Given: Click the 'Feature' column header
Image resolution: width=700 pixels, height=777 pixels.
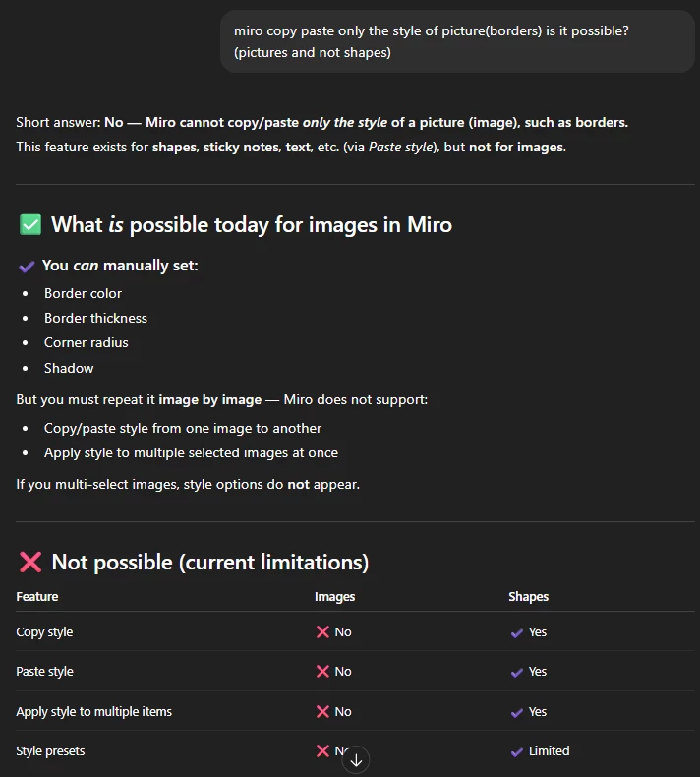Looking at the screenshot, I should click(37, 597).
